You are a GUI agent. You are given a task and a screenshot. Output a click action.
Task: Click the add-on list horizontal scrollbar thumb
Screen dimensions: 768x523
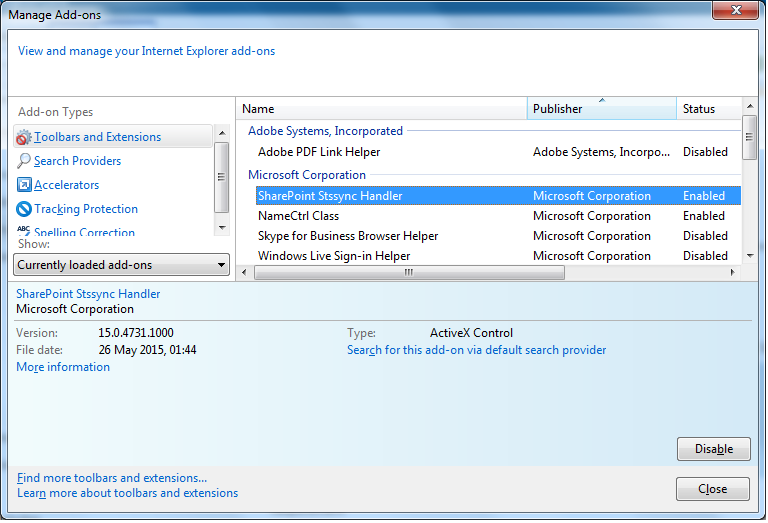click(409, 272)
